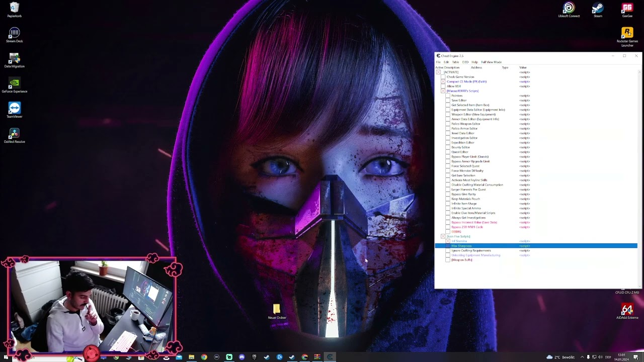Open the Edit menu in Cheat Engine

[x=446, y=62]
